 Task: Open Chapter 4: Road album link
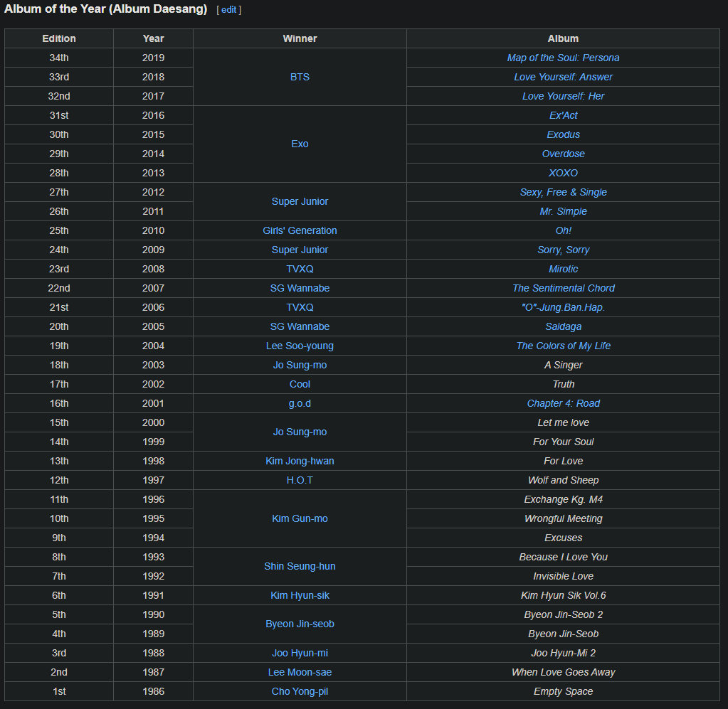pyautogui.click(x=563, y=403)
